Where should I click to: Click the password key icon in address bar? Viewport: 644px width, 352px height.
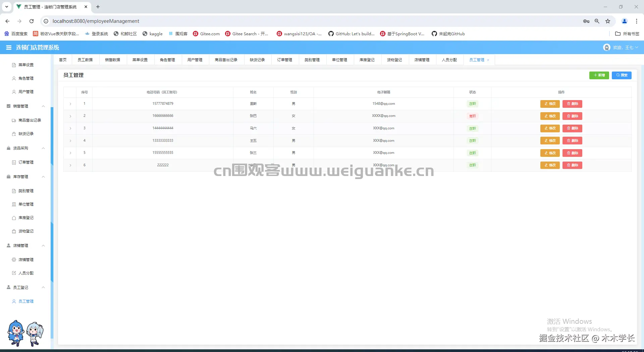point(586,21)
